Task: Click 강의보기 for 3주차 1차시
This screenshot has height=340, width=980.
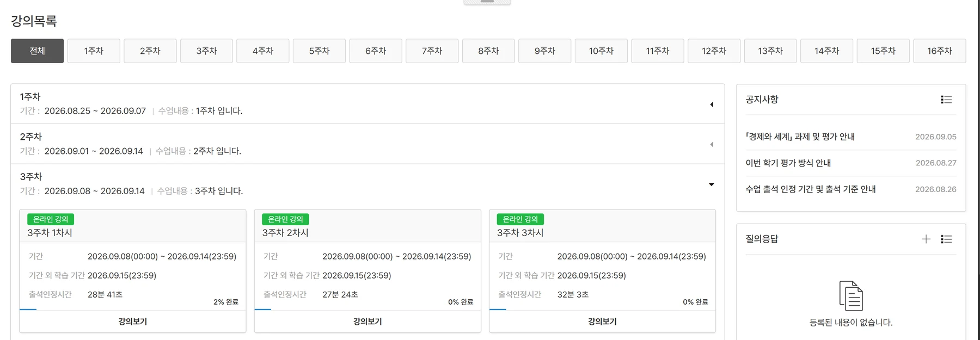Action: pyautogui.click(x=133, y=322)
